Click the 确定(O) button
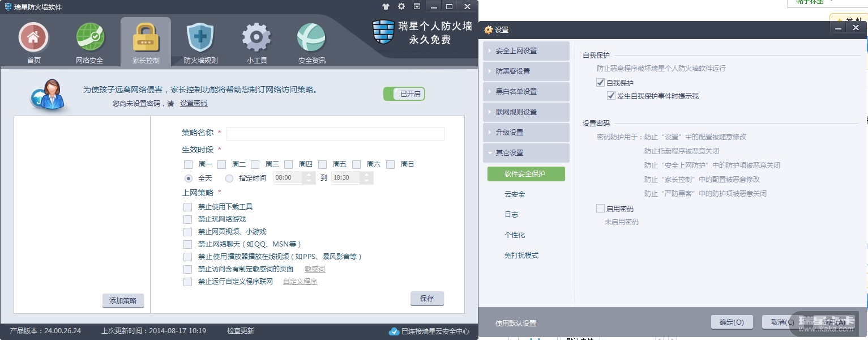Image resolution: width=868 pixels, height=340 pixels. 732,322
